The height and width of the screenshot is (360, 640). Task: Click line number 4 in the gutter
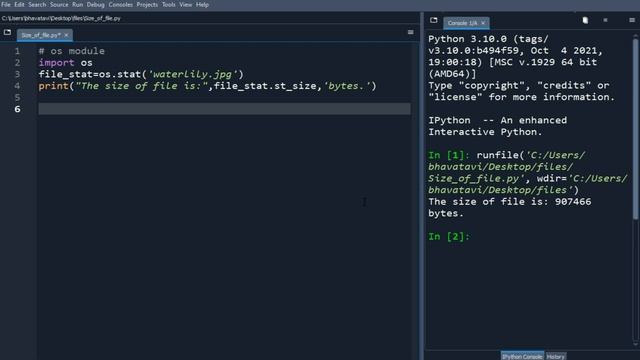coord(17,86)
